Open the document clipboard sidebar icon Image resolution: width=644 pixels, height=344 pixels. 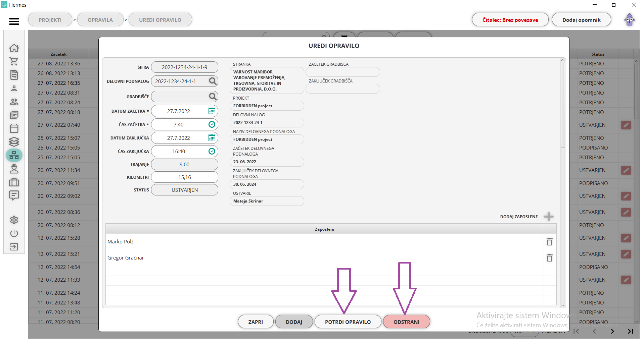14,75
